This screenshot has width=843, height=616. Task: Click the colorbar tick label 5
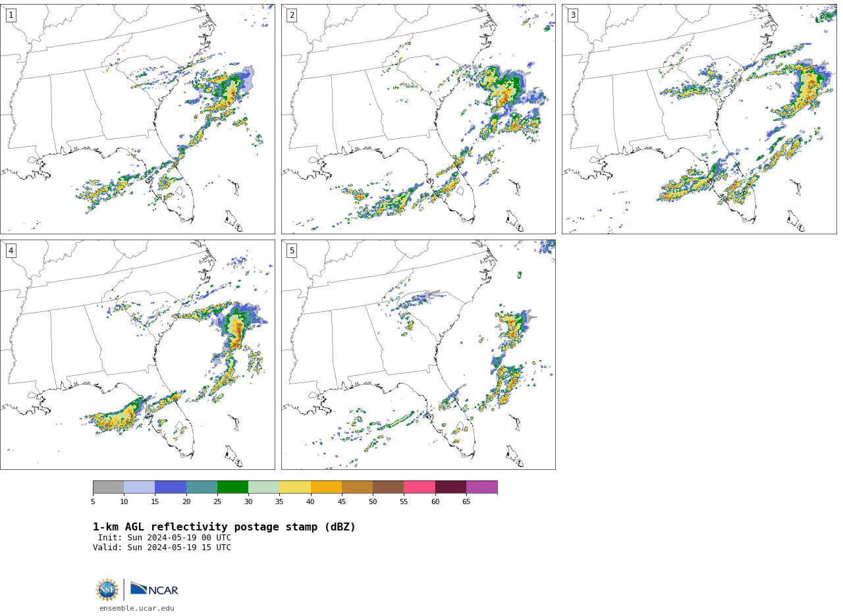pyautogui.click(x=93, y=502)
